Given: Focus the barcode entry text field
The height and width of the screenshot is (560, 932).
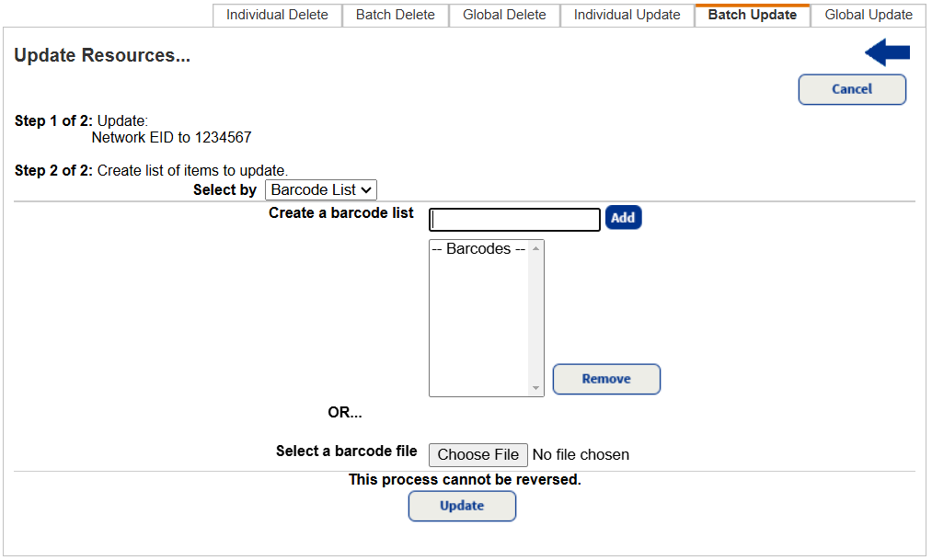Looking at the screenshot, I should (x=515, y=219).
